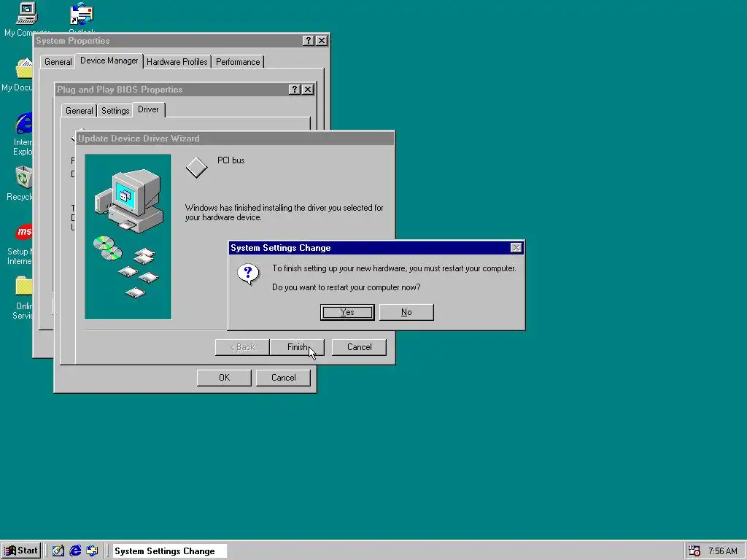The height and width of the screenshot is (560, 747).
Task: Open General tab in System Properties
Action: click(x=58, y=62)
